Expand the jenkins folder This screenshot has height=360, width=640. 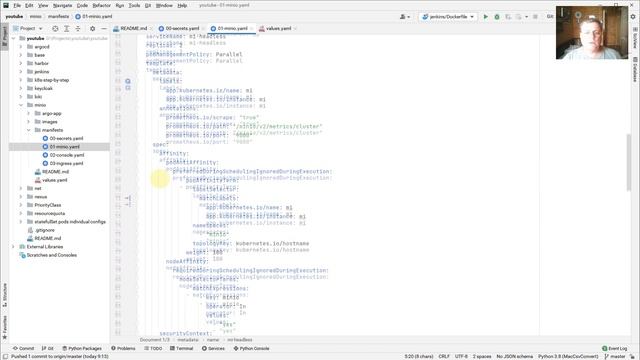[x=21, y=72]
